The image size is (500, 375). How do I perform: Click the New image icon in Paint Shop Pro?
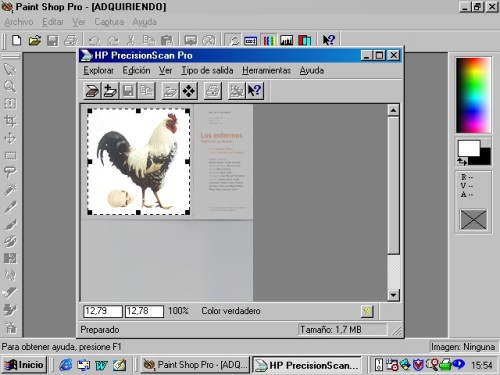click(x=16, y=40)
